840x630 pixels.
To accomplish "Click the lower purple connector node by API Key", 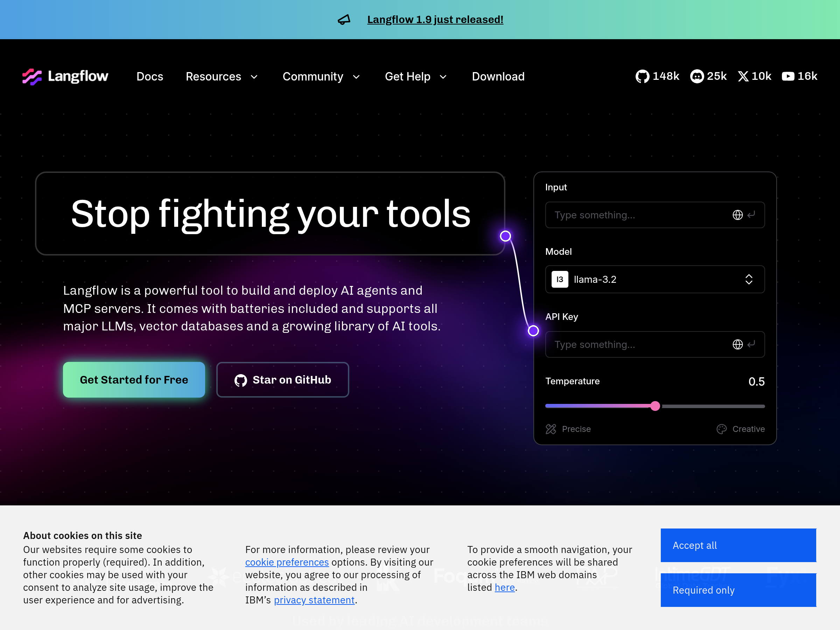I will [x=533, y=331].
